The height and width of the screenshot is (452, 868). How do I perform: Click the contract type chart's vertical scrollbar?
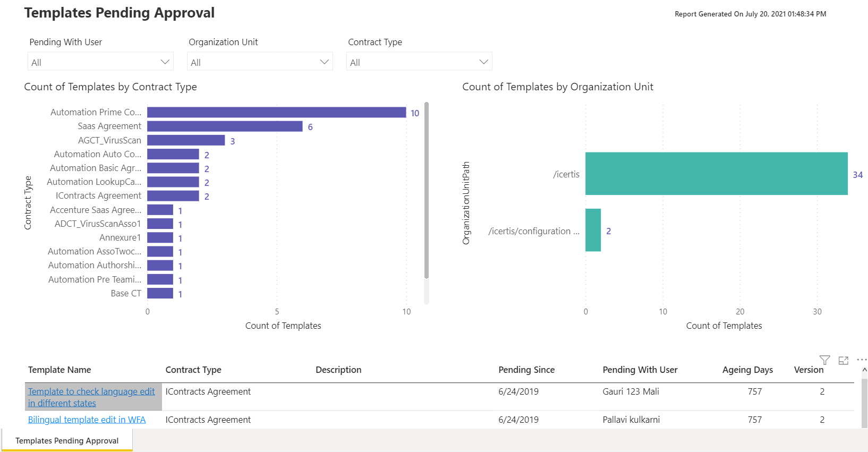tap(426, 190)
